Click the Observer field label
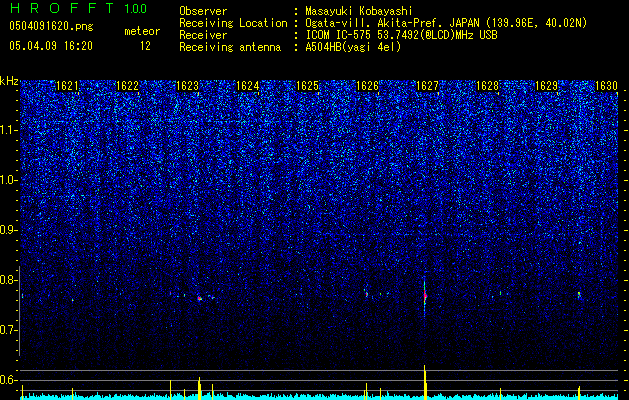Viewport: 629px width, 400px height. (x=203, y=11)
